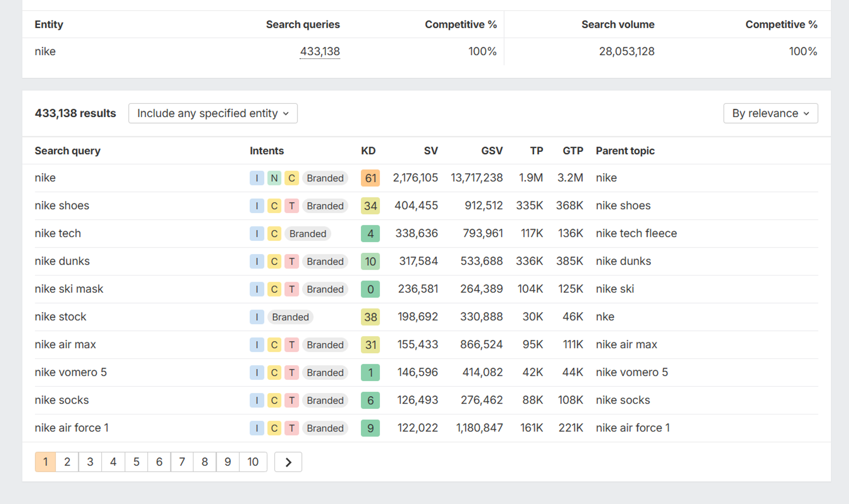The image size is (849, 504).
Task: Click the 'Intents' column header
Action: [267, 151]
